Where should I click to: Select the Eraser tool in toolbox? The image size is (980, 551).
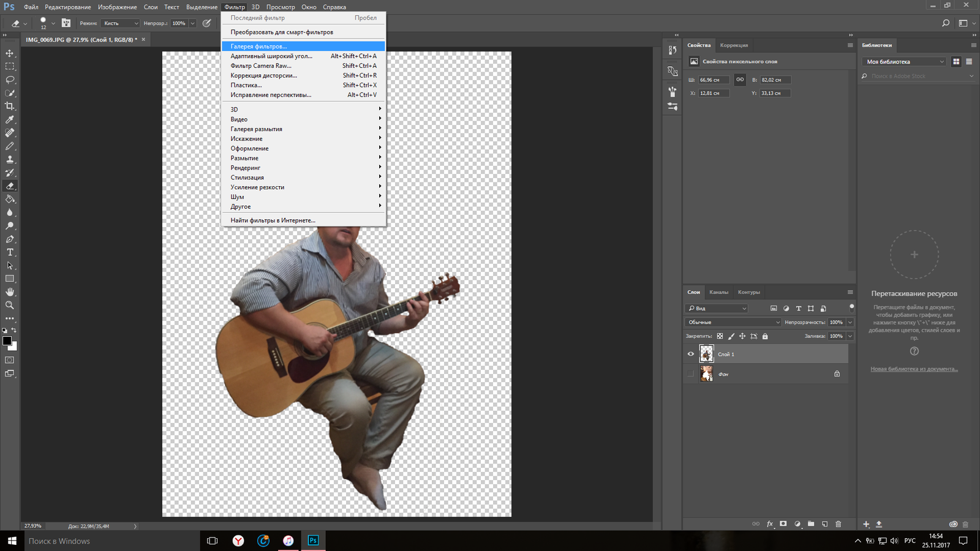[x=10, y=186]
